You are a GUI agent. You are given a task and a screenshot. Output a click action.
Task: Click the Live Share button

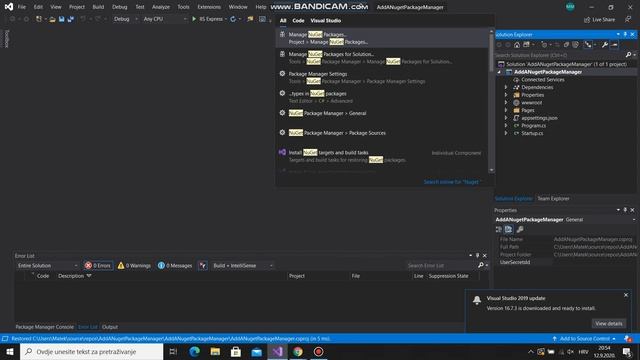(x=599, y=20)
